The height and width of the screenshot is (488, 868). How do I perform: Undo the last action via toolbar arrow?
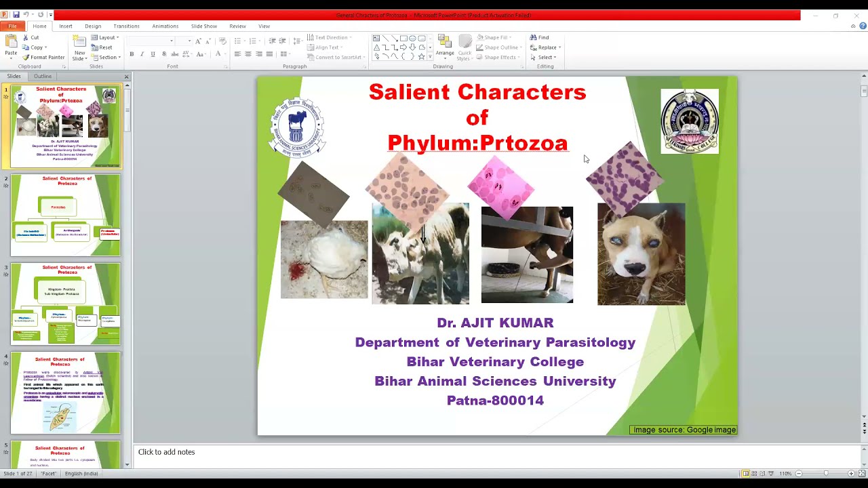[x=26, y=14]
